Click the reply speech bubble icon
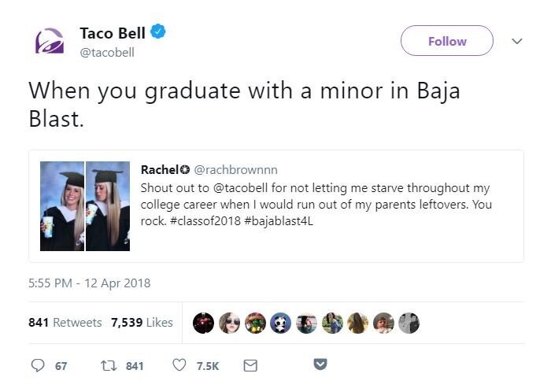 click(39, 365)
